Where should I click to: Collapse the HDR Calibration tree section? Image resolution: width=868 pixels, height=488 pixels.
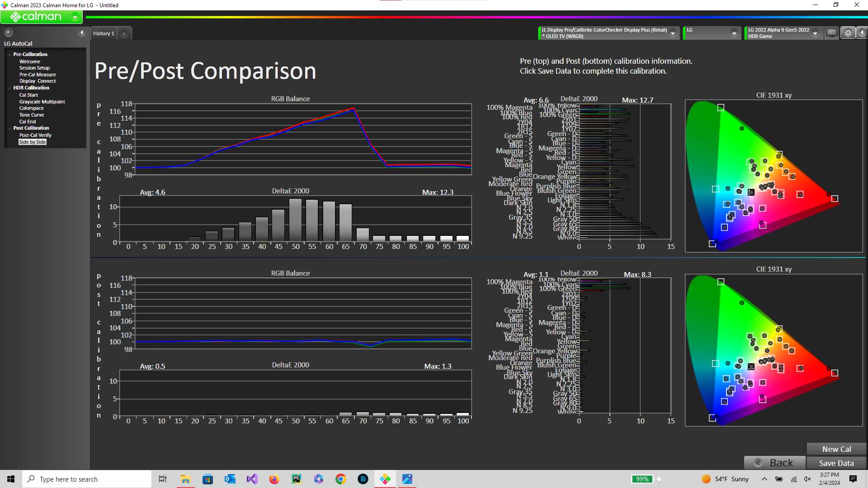pyautogui.click(x=9, y=88)
